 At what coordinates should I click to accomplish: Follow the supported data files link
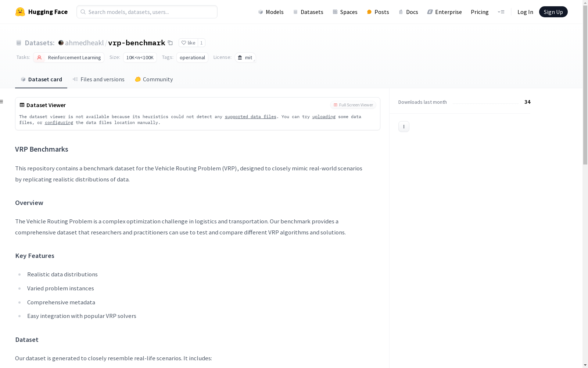pos(250,117)
